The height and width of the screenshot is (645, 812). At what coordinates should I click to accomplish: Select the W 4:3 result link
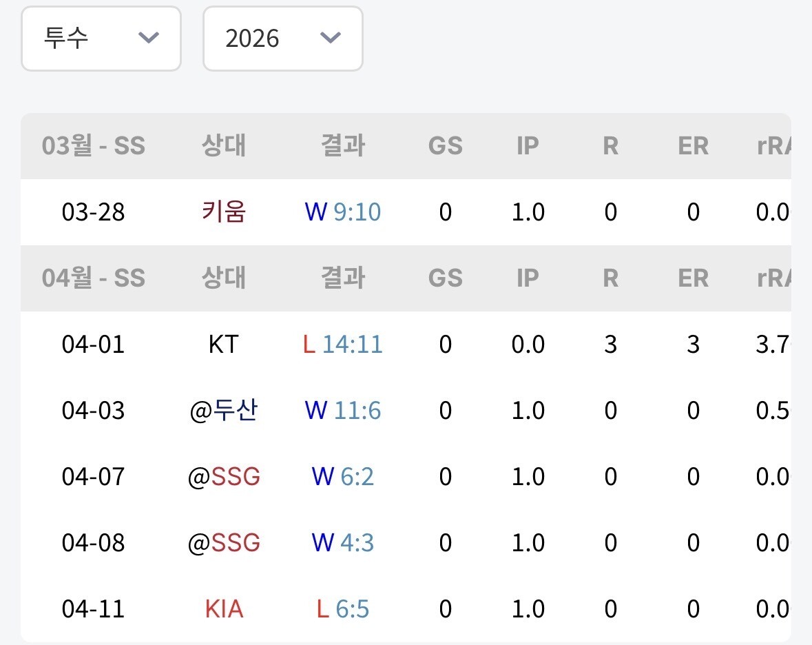(342, 543)
